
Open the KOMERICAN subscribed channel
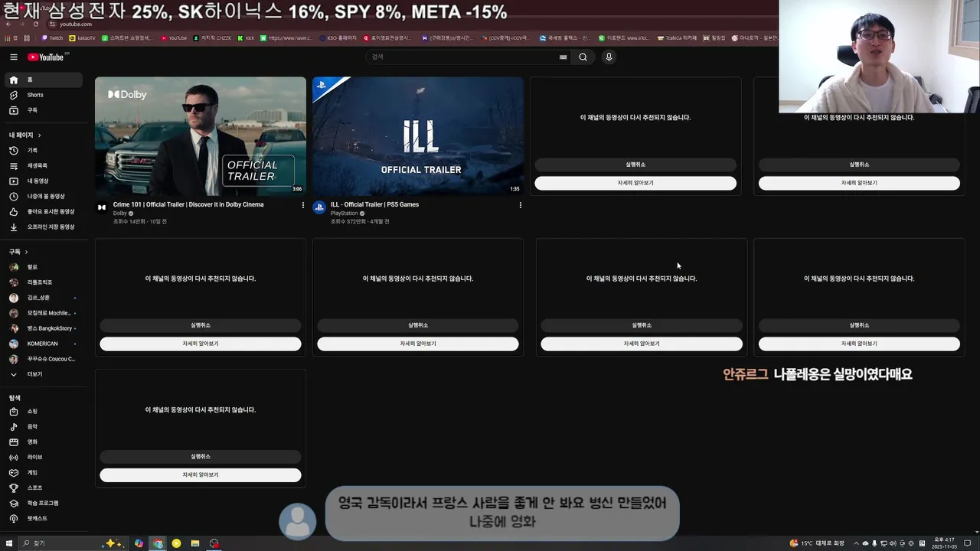point(43,344)
